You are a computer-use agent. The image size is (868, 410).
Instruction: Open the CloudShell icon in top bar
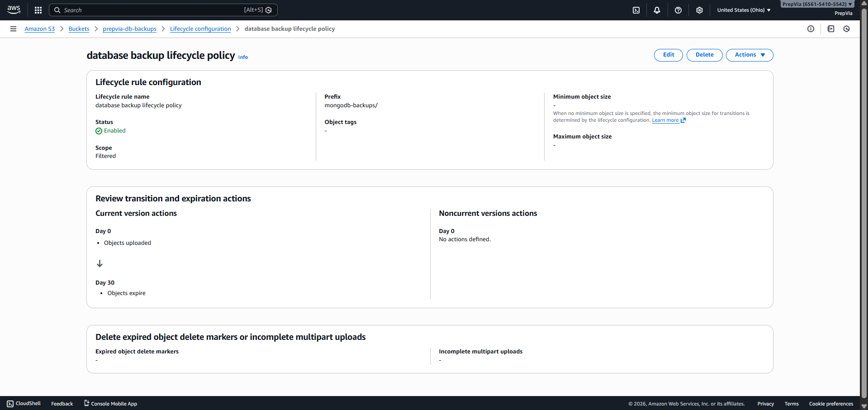coord(636,10)
